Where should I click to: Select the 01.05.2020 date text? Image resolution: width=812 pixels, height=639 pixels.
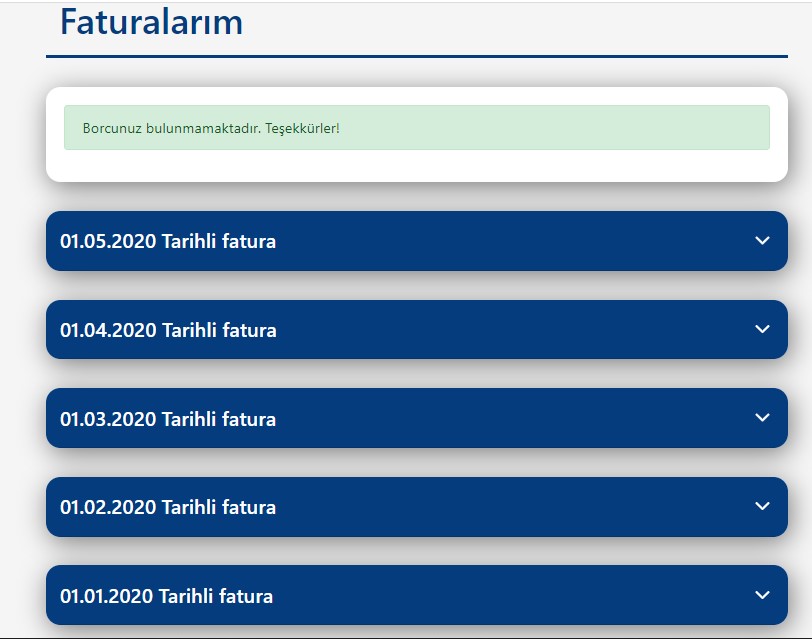(x=108, y=241)
